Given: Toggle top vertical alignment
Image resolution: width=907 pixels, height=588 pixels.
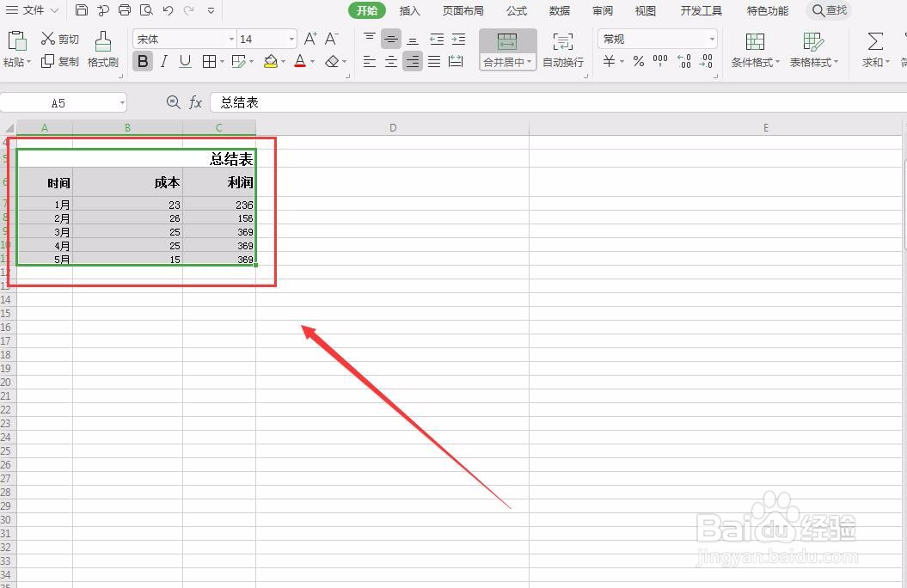Looking at the screenshot, I should (x=370, y=39).
